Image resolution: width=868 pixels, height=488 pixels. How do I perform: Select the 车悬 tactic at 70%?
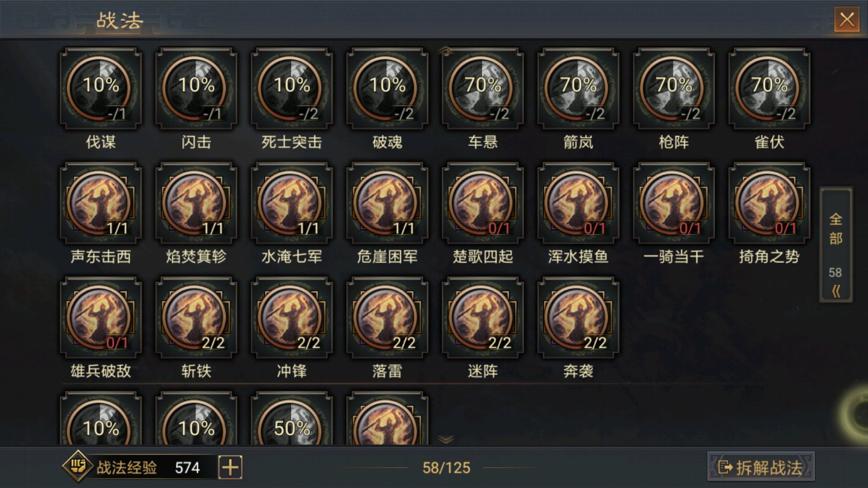pyautogui.click(x=483, y=88)
